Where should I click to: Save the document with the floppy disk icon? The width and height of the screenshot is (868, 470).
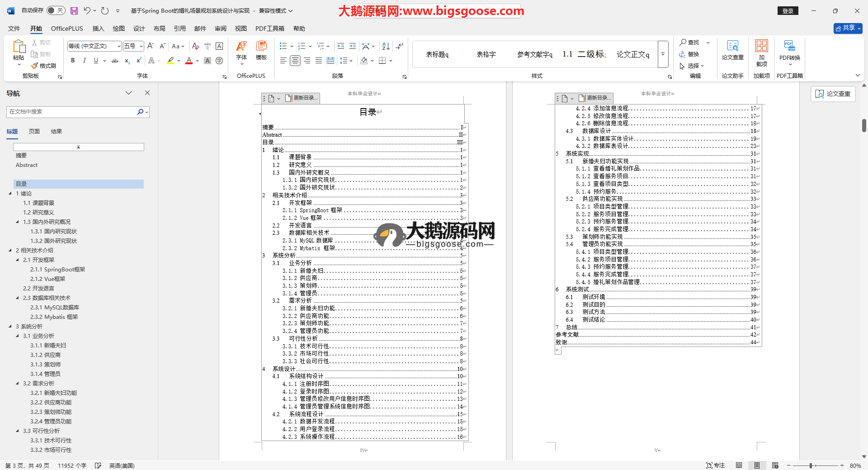pos(74,10)
